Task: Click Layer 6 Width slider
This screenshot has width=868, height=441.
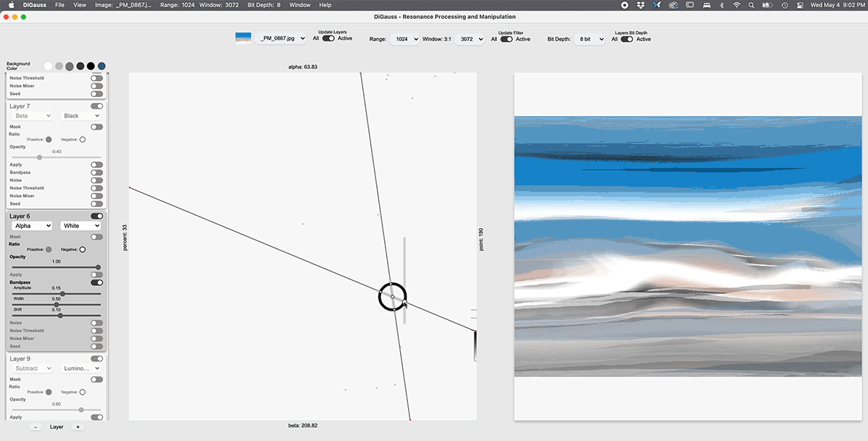Action: (x=56, y=305)
